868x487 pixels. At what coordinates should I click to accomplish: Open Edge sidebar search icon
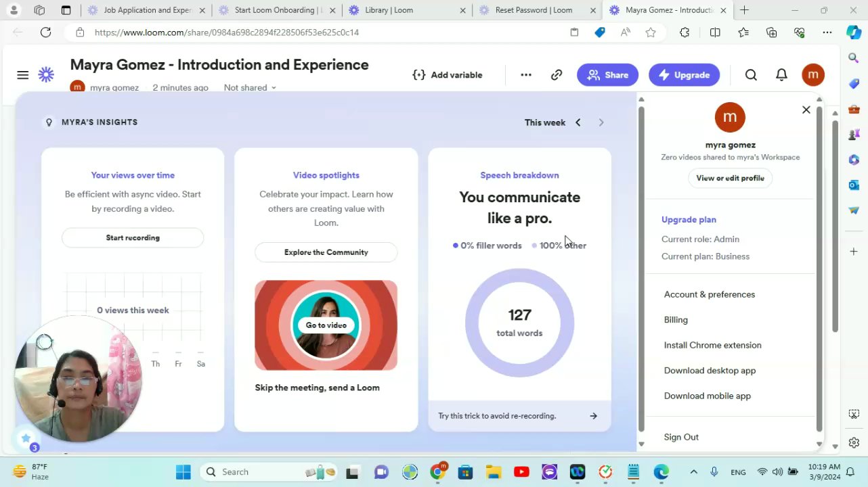(x=854, y=58)
